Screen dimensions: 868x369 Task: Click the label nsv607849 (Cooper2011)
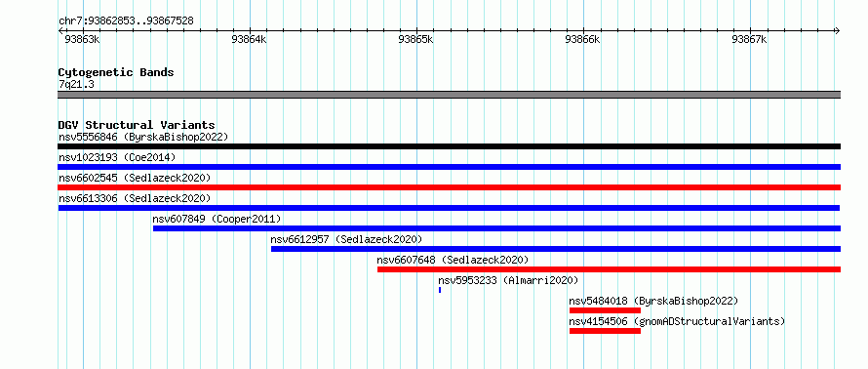point(217,219)
